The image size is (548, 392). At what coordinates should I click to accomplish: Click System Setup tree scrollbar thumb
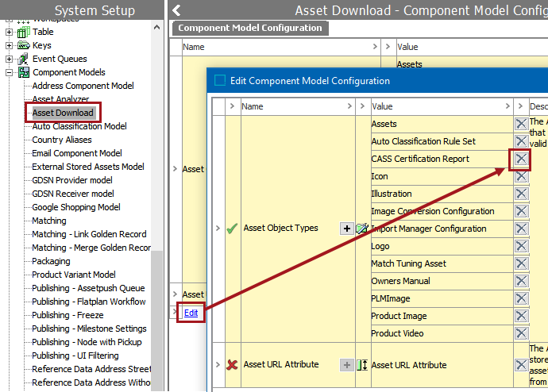[x=157, y=321]
